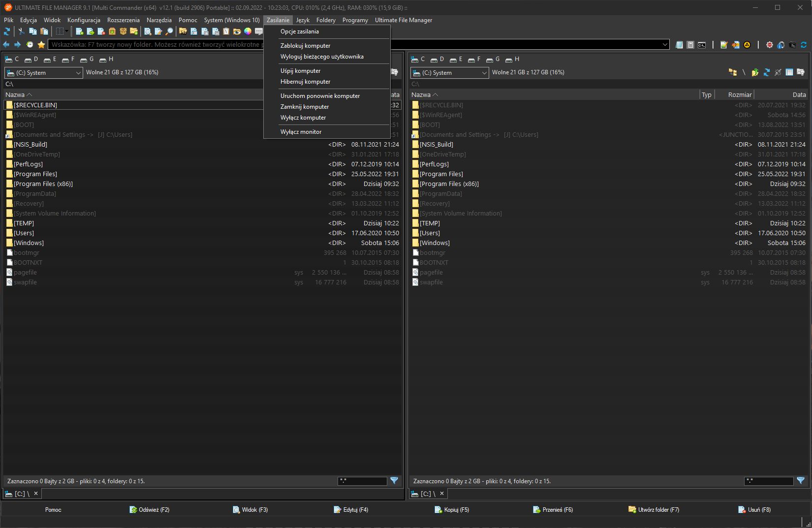Screen dimensions: 812x528
Task: Click the Cut scissors icon in toolbar
Action: (x=21, y=31)
